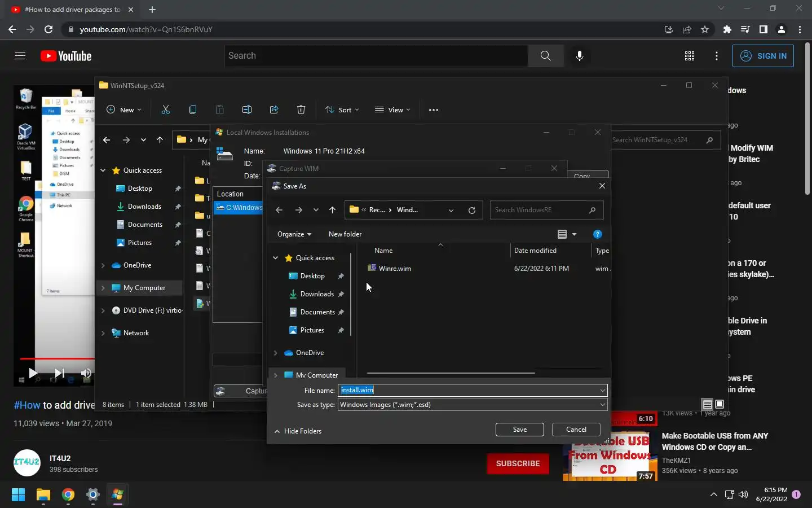This screenshot has width=812, height=508.
Task: Select Pictures in Save As navigation tree
Action: [x=312, y=330]
